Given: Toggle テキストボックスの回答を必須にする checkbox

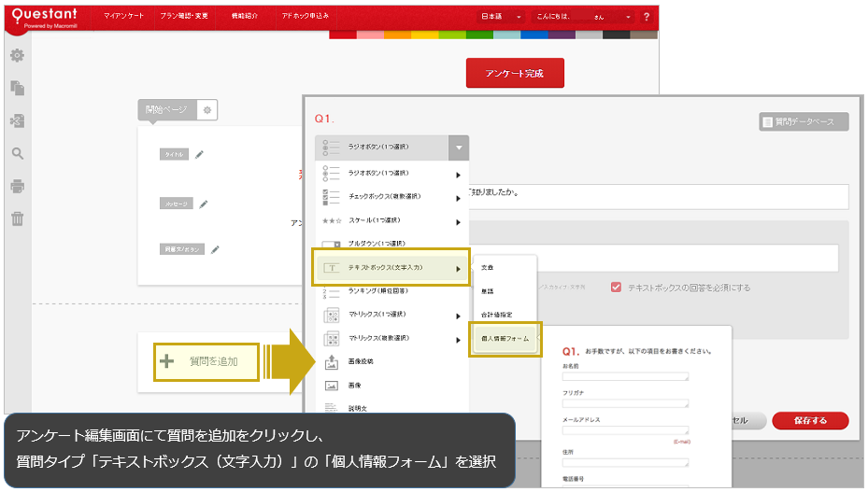Looking at the screenshot, I should click(616, 288).
